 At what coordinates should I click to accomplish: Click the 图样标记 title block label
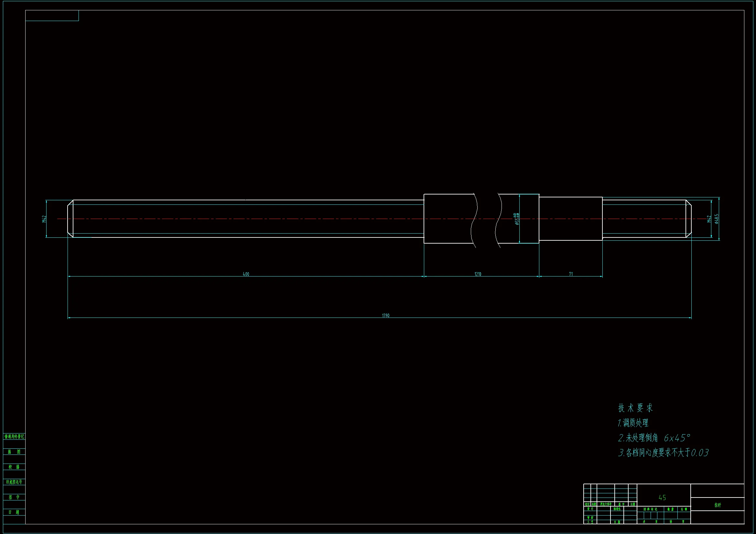click(650, 509)
